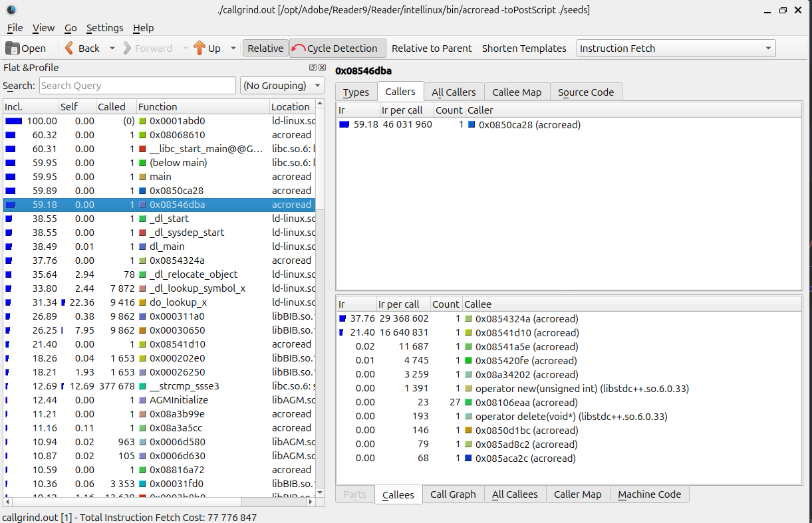This screenshot has height=523, width=812.
Task: Click color square beside main function
Action: pos(142,177)
